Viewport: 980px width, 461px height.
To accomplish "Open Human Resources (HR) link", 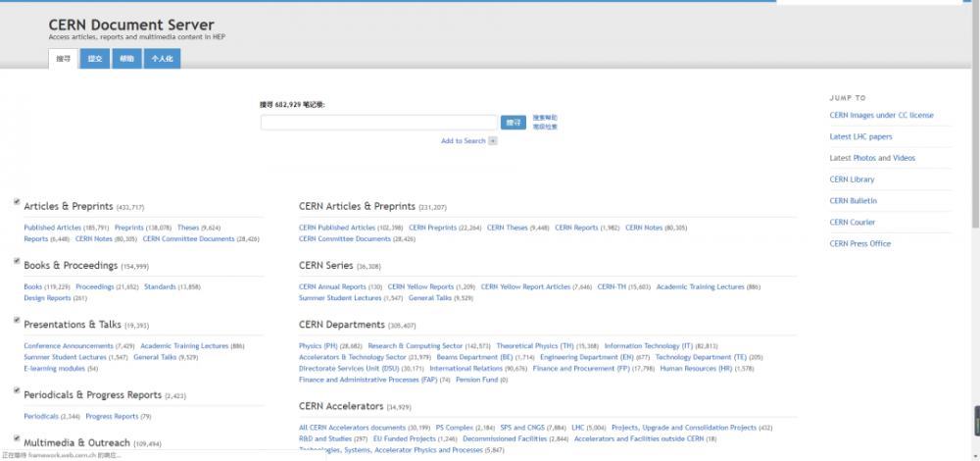I will tap(696, 369).
